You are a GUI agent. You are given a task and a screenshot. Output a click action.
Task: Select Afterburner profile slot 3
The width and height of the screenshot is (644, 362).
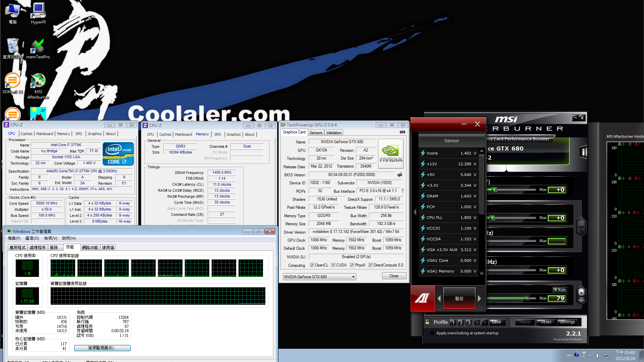(469, 322)
